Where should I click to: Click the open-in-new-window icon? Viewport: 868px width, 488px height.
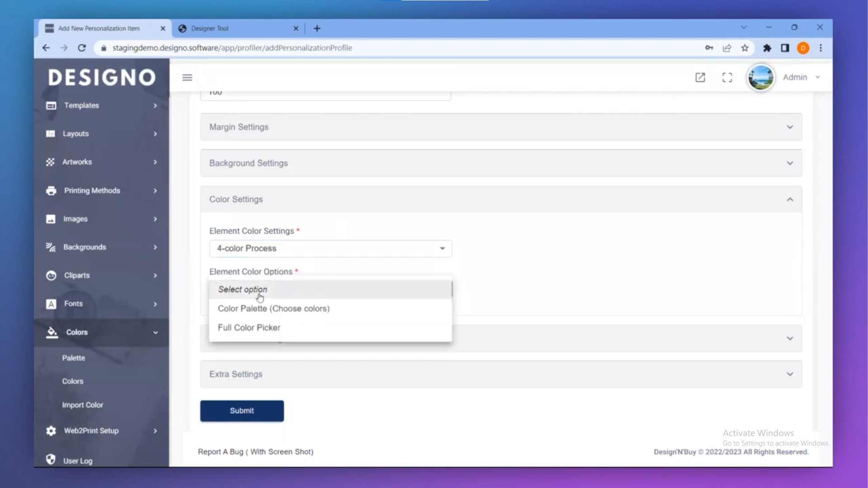[700, 78]
